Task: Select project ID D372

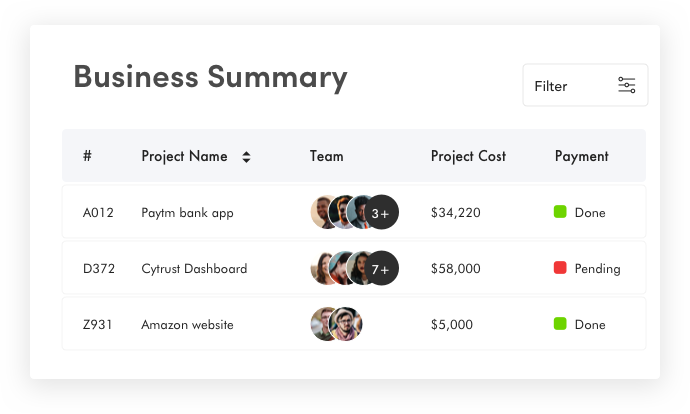Action: [x=98, y=269]
